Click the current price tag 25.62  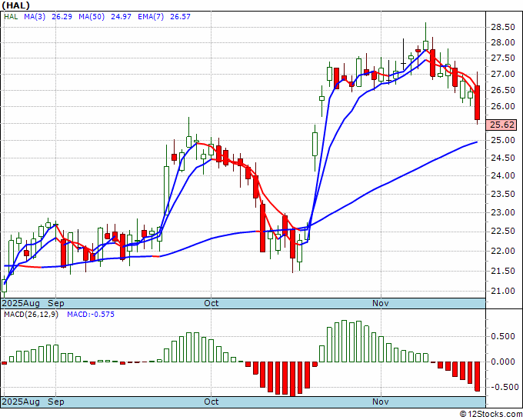coord(503,125)
